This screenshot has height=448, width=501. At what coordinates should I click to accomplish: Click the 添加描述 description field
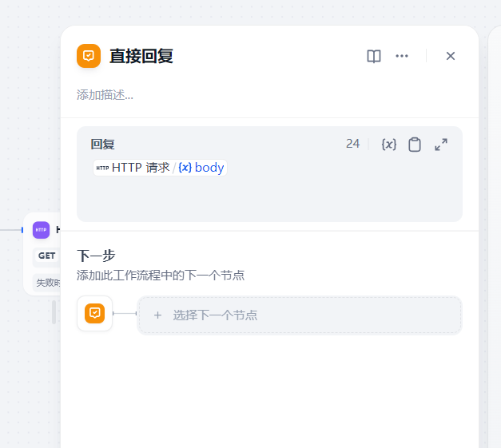tap(105, 95)
